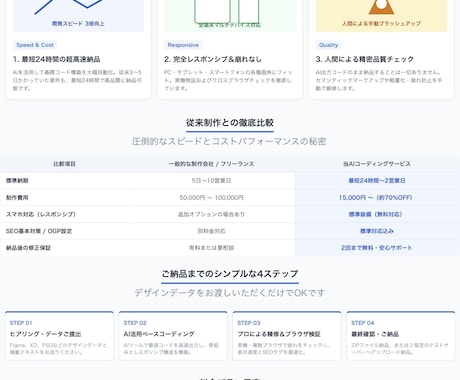Click the paragraph under the 精密品質チェック heading

379,80
